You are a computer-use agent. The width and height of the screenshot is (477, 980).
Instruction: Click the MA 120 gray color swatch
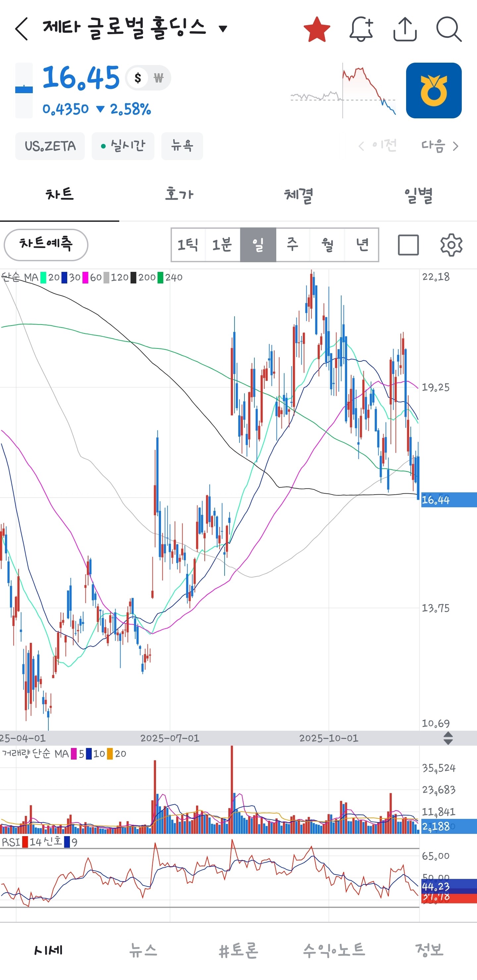(106, 278)
